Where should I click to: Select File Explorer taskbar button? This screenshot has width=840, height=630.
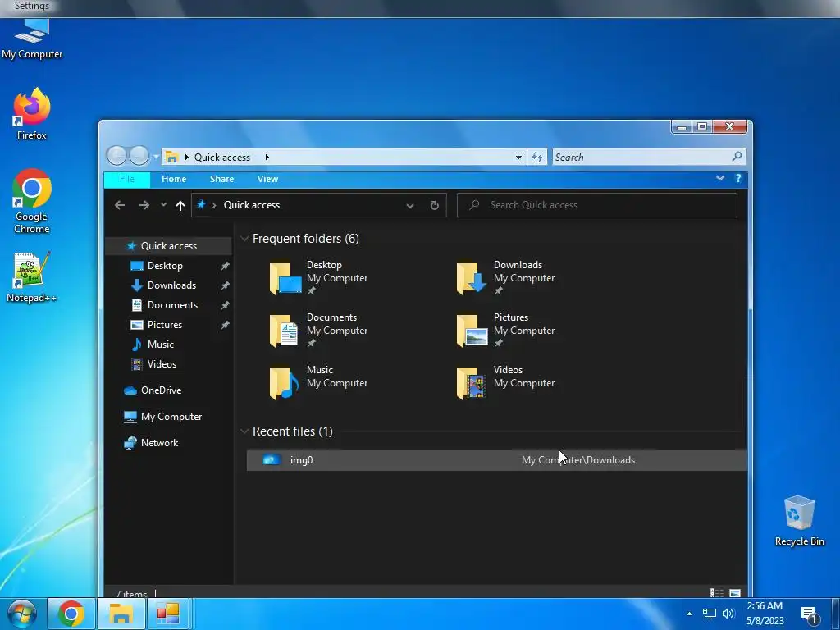tap(121, 614)
